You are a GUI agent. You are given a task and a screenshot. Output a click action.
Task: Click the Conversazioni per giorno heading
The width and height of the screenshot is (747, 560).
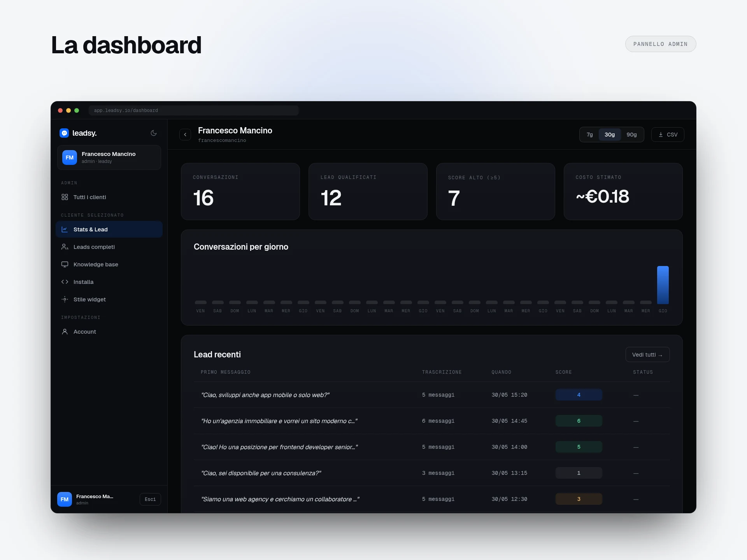pyautogui.click(x=241, y=247)
